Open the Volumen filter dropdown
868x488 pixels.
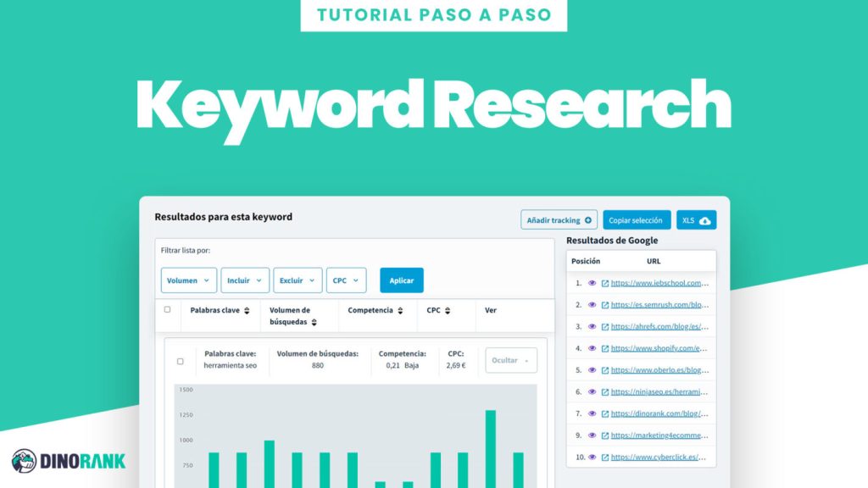pyautogui.click(x=189, y=280)
